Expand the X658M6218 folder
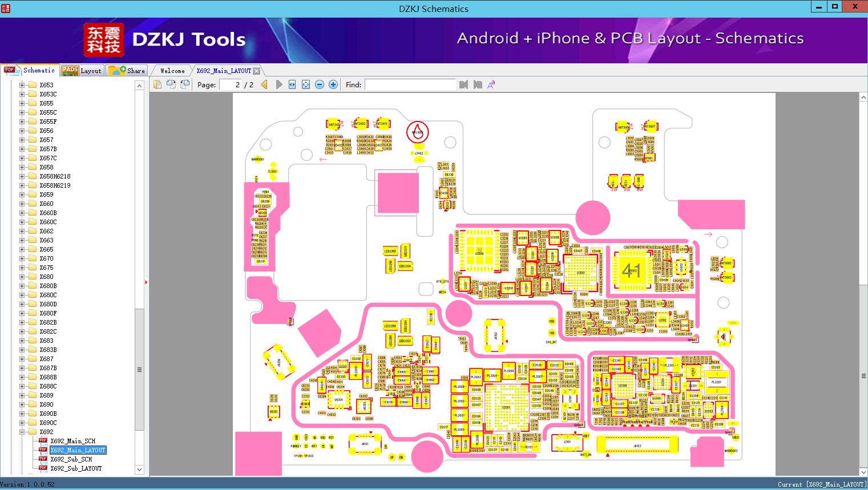Viewport: 868px width, 490px height. [22, 176]
